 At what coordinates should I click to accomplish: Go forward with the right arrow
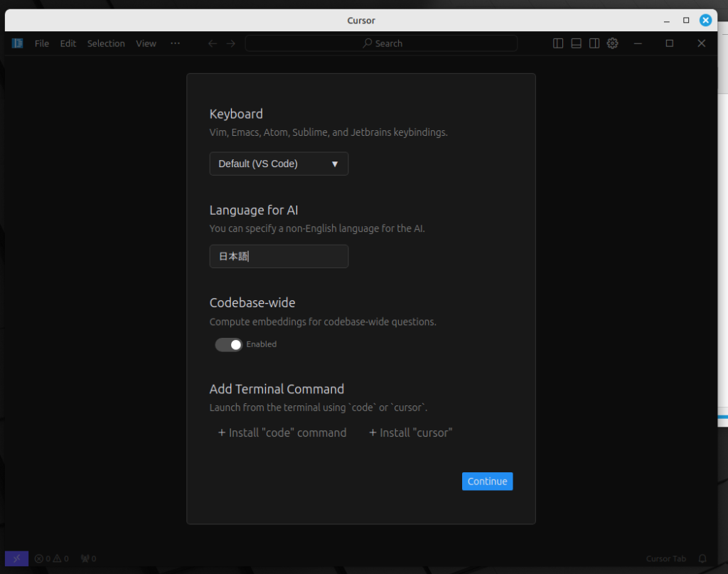coord(231,43)
